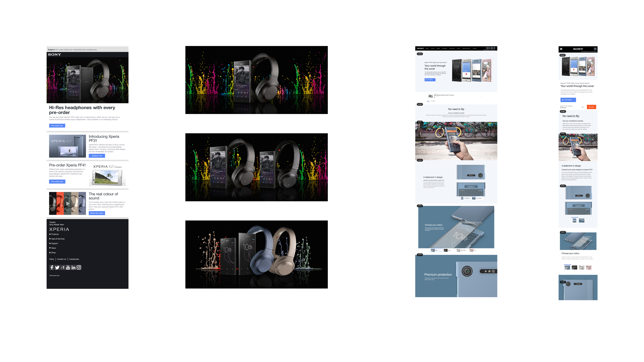Image resolution: width=644 pixels, height=362 pixels.
Task: Expand the Products section in email footer
Action: click(x=54, y=234)
